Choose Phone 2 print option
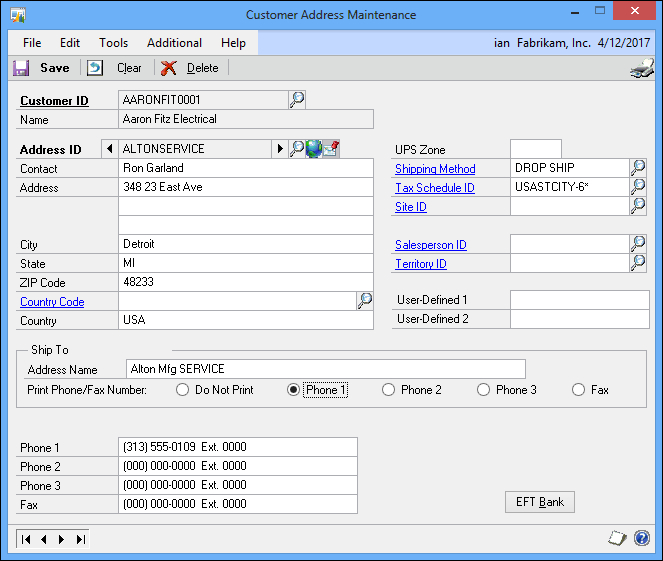This screenshot has width=663, height=561. (x=388, y=390)
